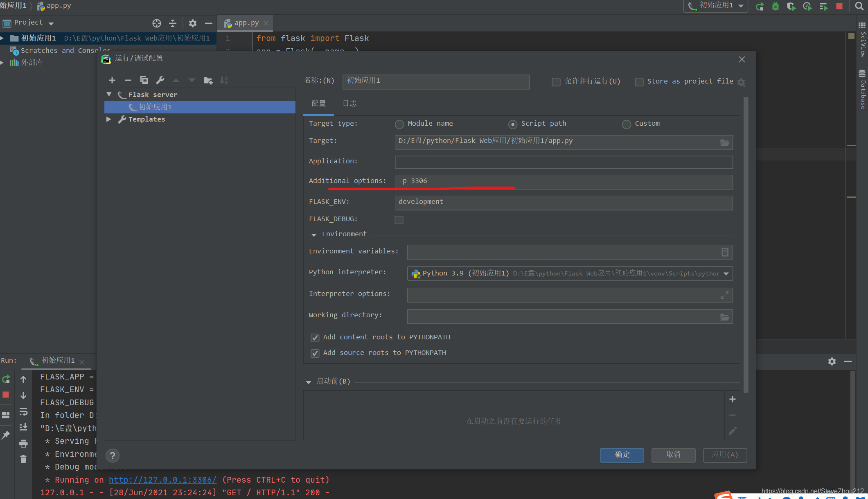868x499 pixels.
Task: Select Scratches and Consoles in Project tree
Action: (x=65, y=50)
